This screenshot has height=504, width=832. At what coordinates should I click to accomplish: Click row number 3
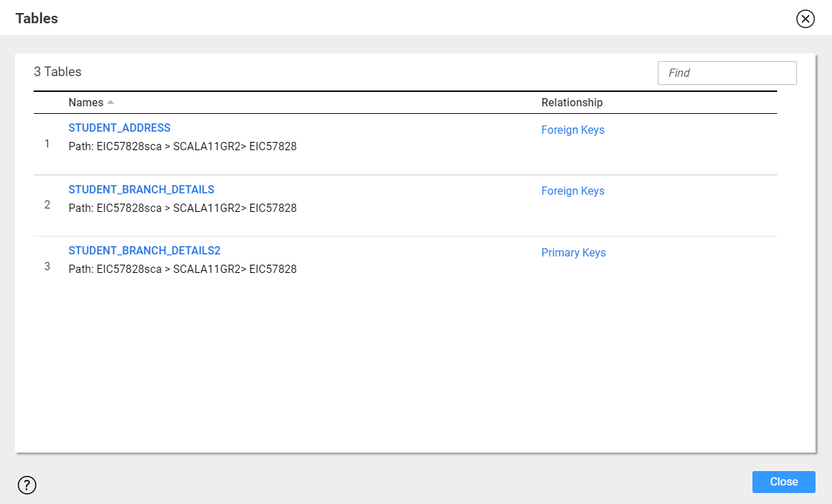[x=47, y=266]
